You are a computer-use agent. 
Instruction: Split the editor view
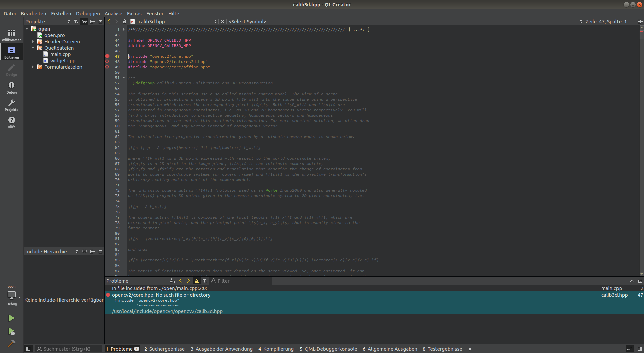[640, 21]
